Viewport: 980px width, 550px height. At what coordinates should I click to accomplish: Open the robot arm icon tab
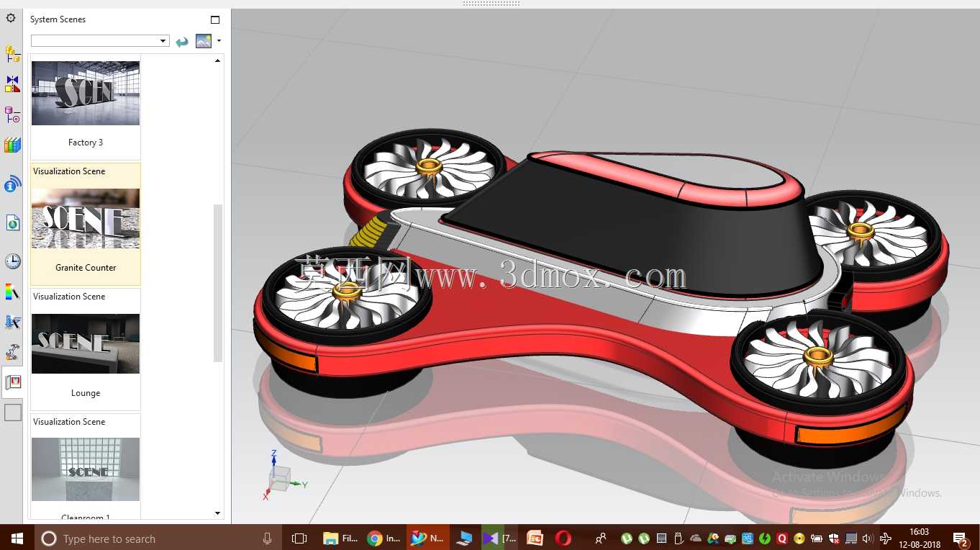tap(12, 352)
